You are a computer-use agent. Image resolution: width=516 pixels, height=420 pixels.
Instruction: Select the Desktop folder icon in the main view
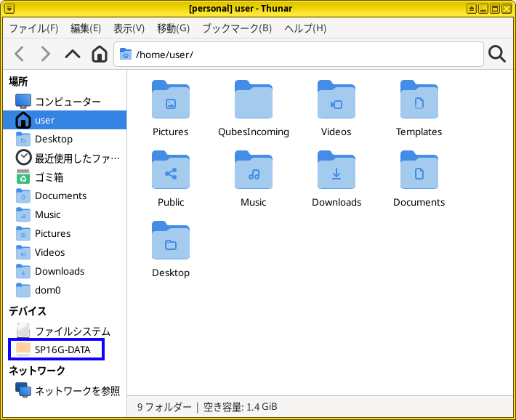click(171, 241)
